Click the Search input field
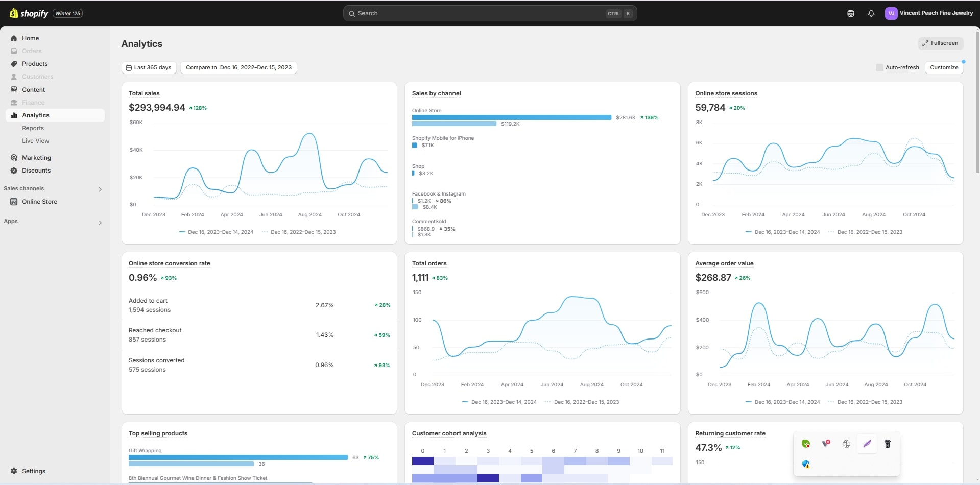This screenshot has width=980, height=485. [x=480, y=13]
